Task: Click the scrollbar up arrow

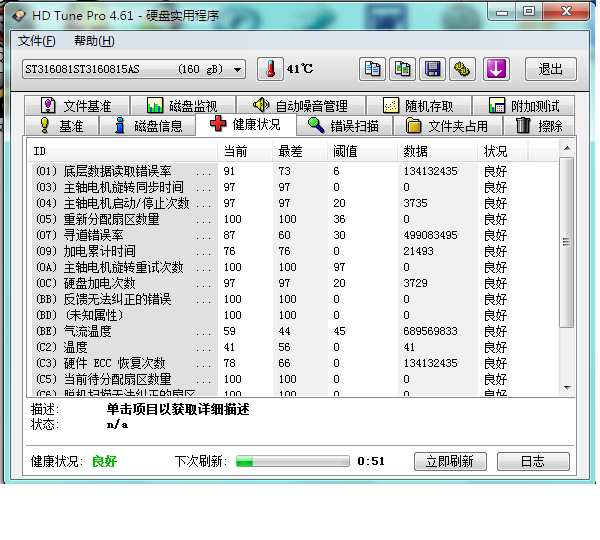Action: tap(567, 148)
